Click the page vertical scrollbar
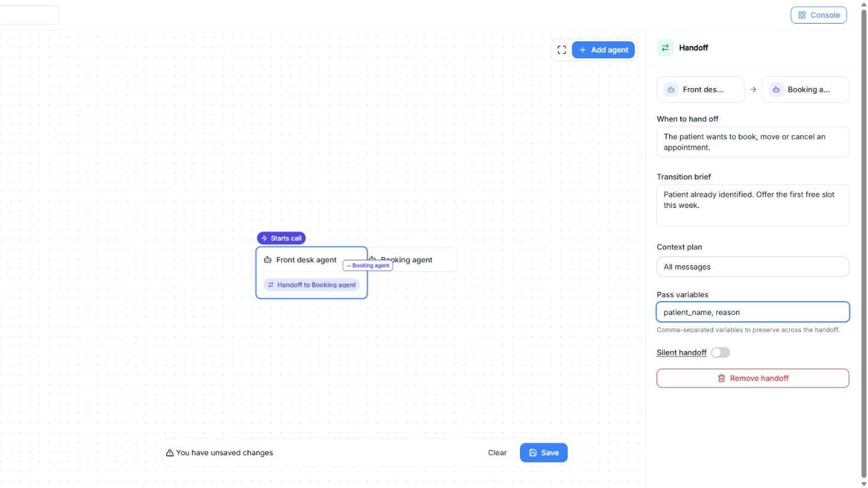Viewport: 868px width, 488px height. click(x=863, y=243)
